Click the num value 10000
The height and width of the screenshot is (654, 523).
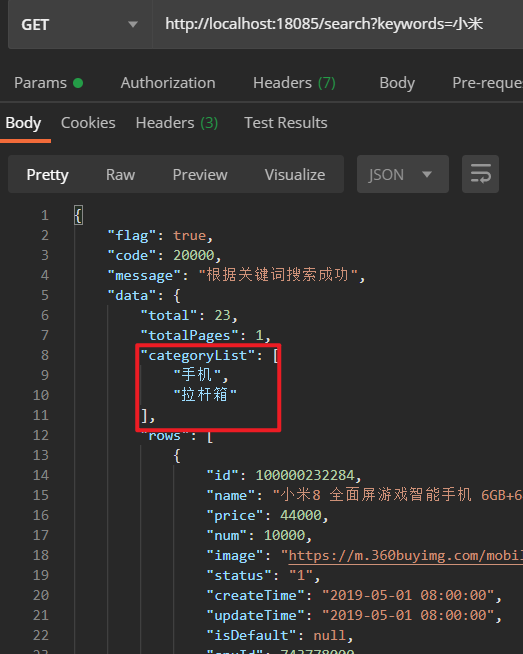(x=284, y=535)
